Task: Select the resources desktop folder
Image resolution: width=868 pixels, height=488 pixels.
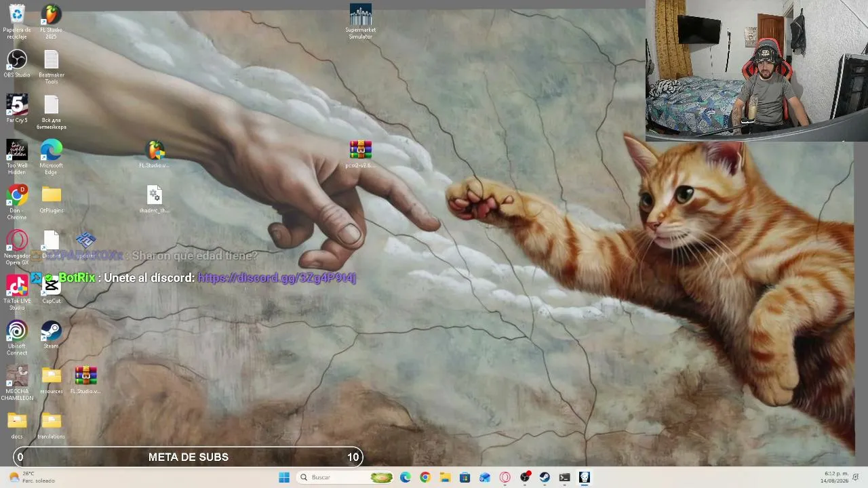Action: tap(52, 380)
